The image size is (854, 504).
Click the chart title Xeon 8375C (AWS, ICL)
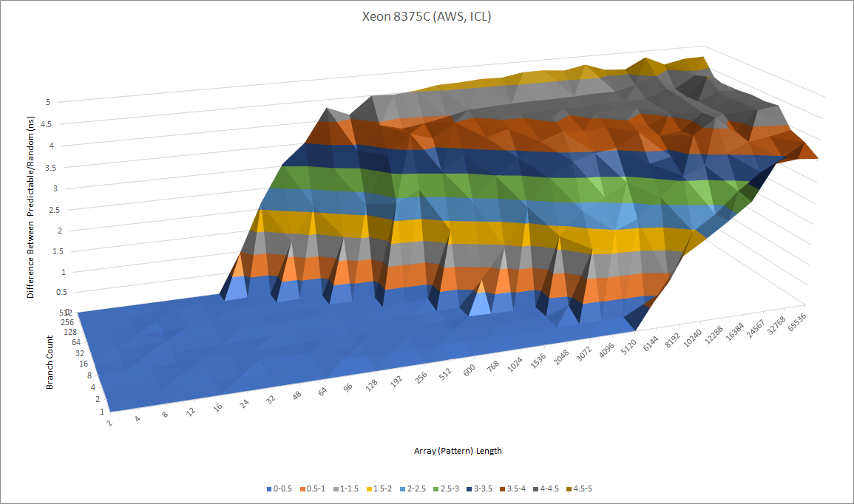click(x=427, y=17)
